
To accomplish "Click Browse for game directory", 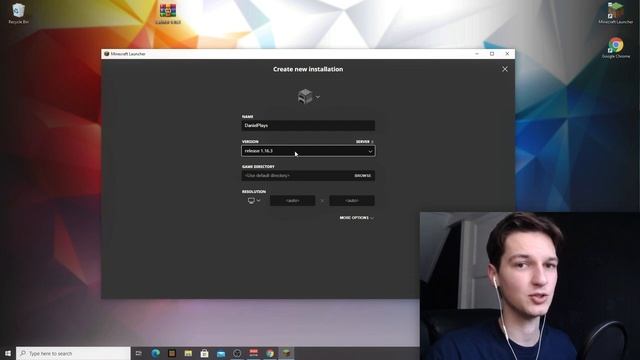I will point(363,176).
